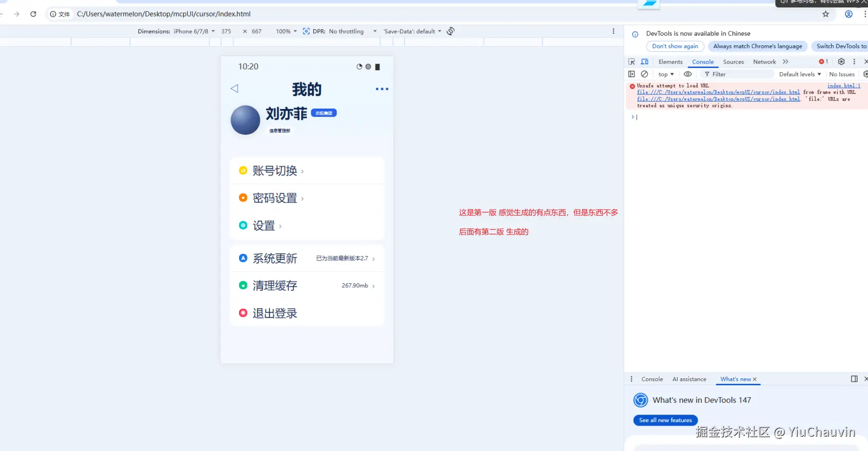
Task: Click the chevron on 系统更新 row
Action: click(373, 259)
